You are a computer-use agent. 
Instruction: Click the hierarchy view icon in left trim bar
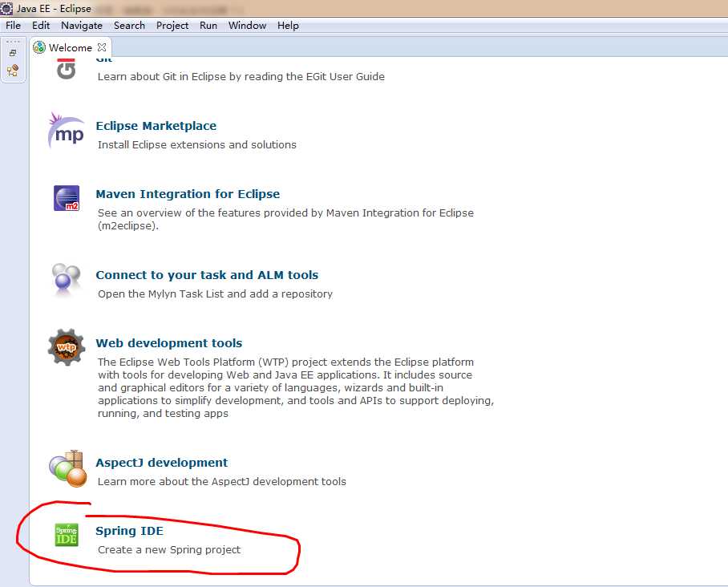(13, 71)
